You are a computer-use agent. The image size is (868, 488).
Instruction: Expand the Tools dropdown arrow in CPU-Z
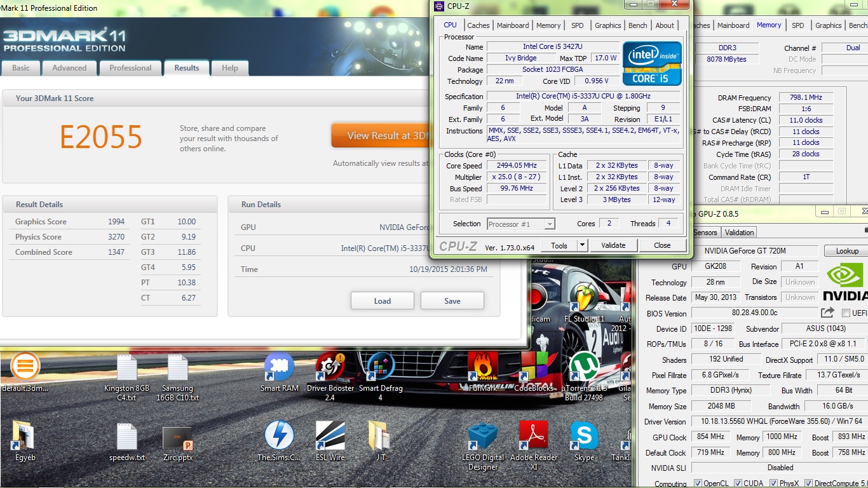click(581, 245)
